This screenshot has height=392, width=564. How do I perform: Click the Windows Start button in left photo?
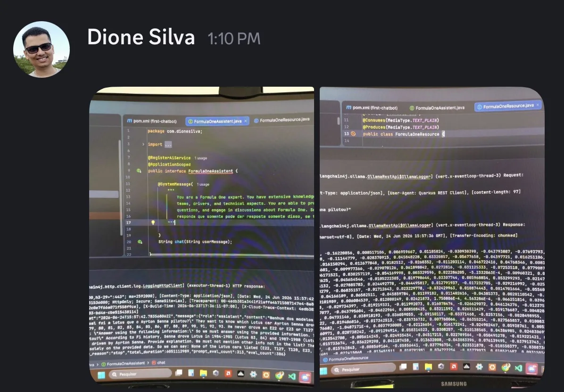pos(101,375)
